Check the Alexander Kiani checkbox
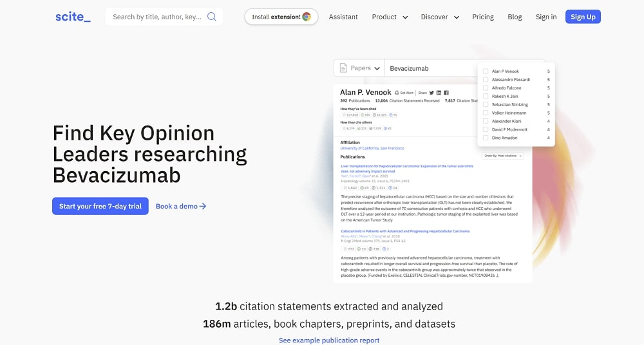This screenshot has height=345, width=644. pos(486,121)
